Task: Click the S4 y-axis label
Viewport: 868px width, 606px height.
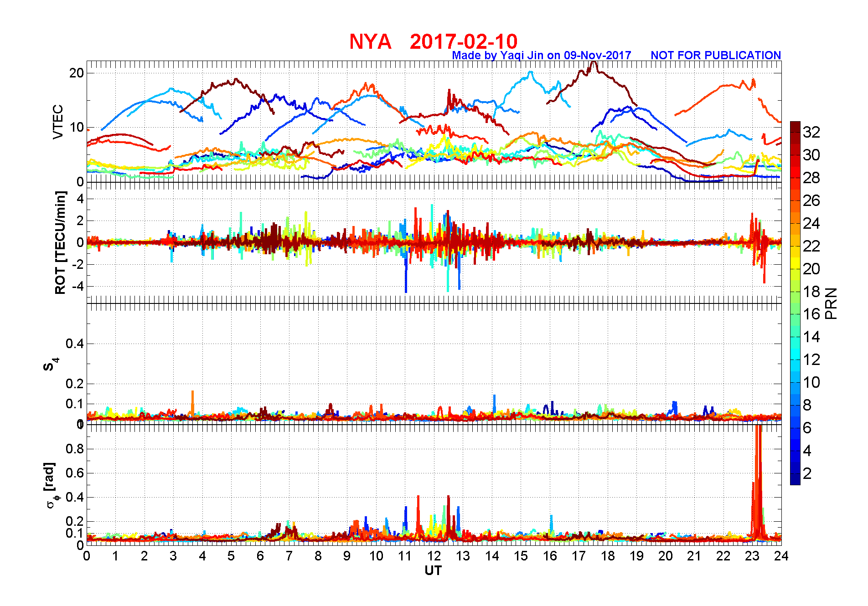Action: coord(51,365)
